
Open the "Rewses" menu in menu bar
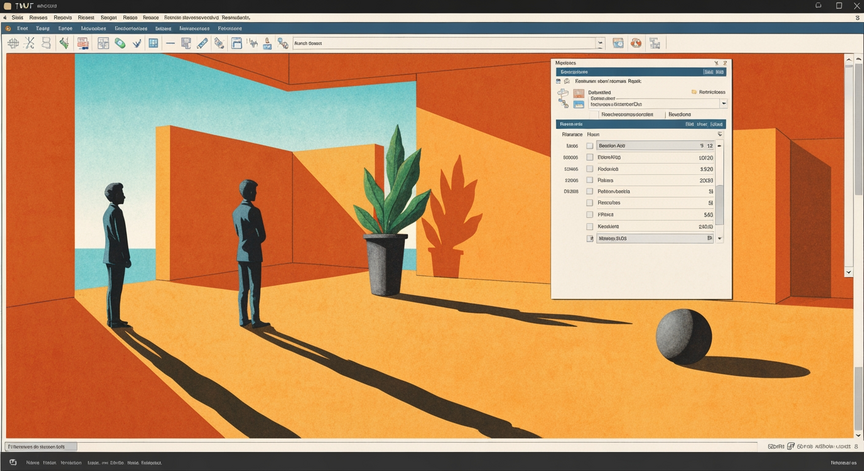(x=38, y=18)
